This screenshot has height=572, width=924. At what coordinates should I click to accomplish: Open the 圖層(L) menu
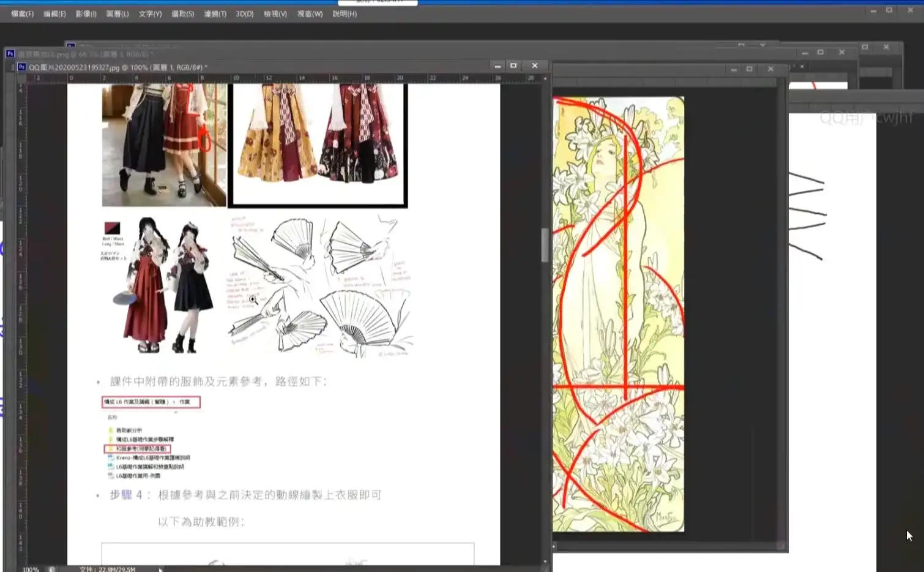click(117, 13)
